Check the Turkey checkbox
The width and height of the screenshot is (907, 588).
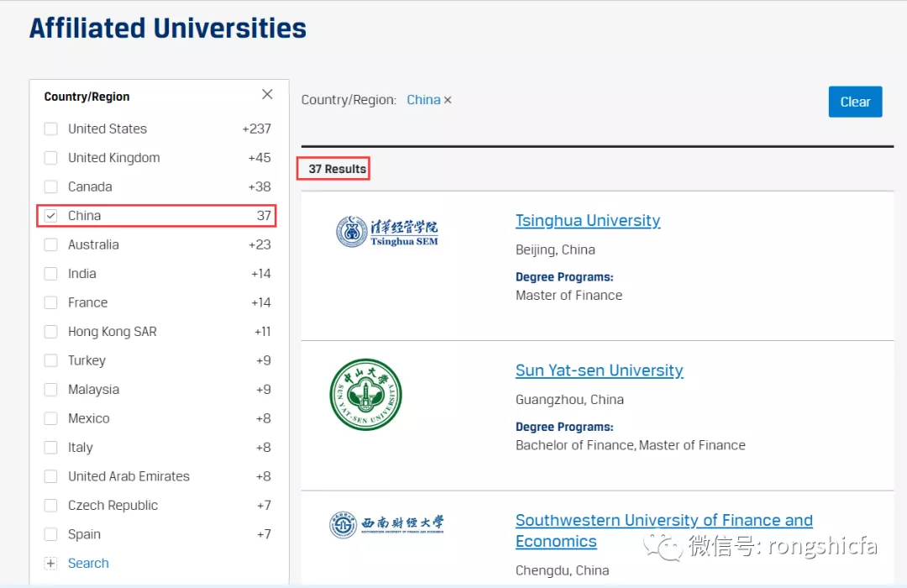51,360
